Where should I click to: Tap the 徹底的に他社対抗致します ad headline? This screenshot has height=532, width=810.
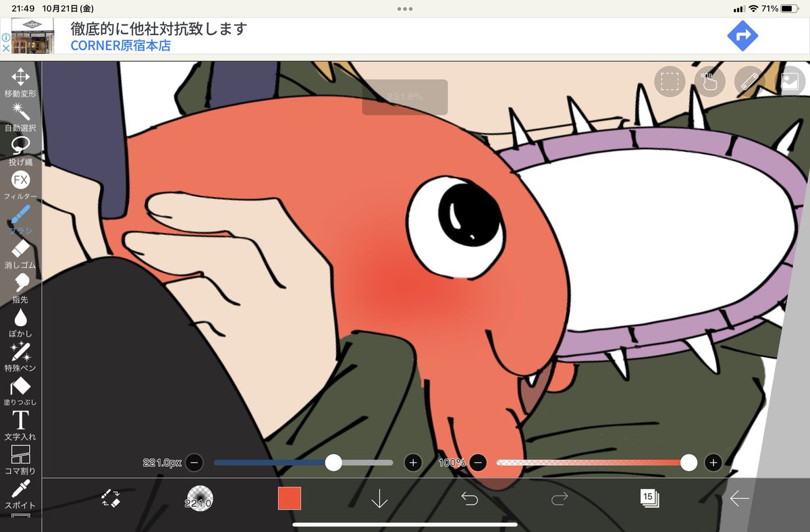click(159, 29)
